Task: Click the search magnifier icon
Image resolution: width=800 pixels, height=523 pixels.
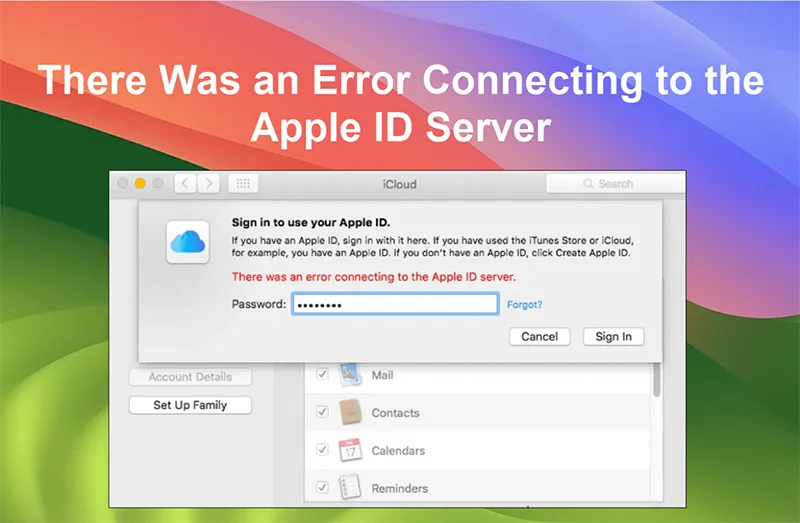Action: tap(588, 183)
